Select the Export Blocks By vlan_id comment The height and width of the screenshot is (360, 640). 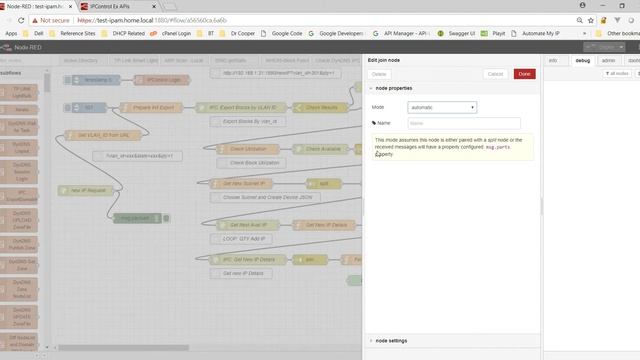pyautogui.click(x=248, y=121)
